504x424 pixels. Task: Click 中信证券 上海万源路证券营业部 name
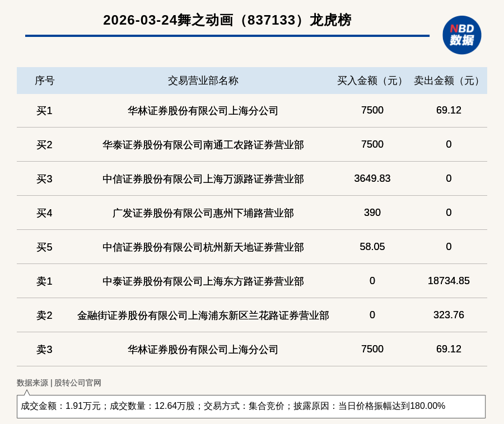203,179
